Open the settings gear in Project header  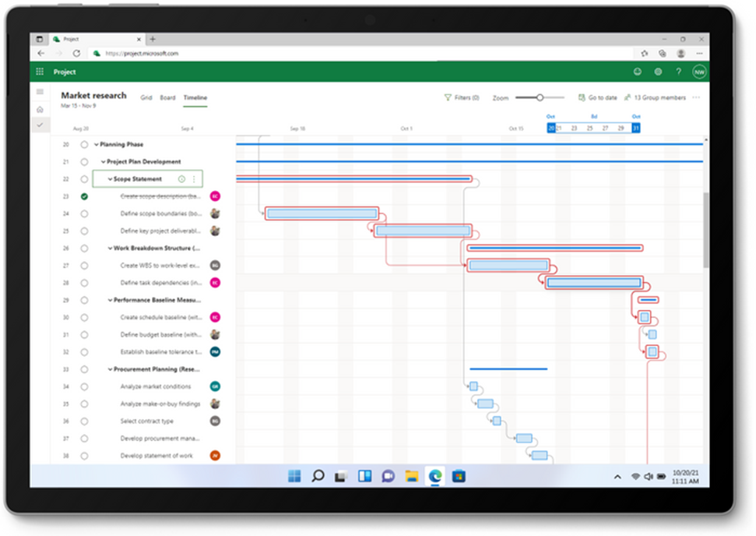(658, 72)
